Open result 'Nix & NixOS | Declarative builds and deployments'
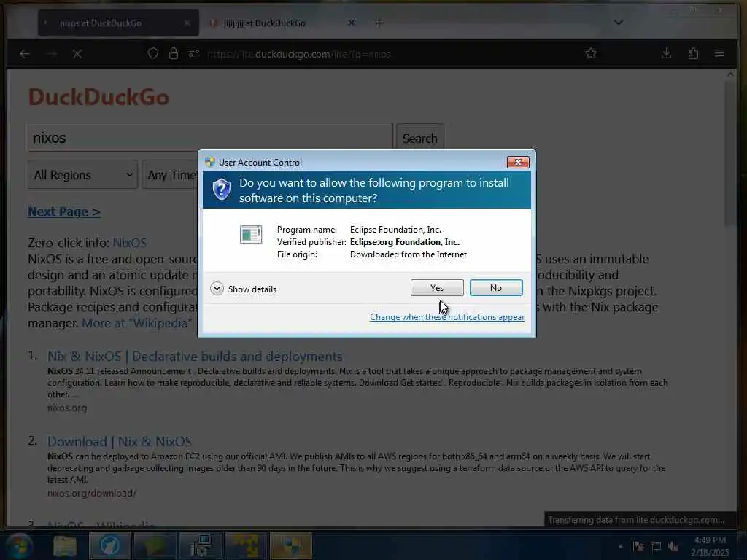This screenshot has height=560, width=747. click(195, 356)
